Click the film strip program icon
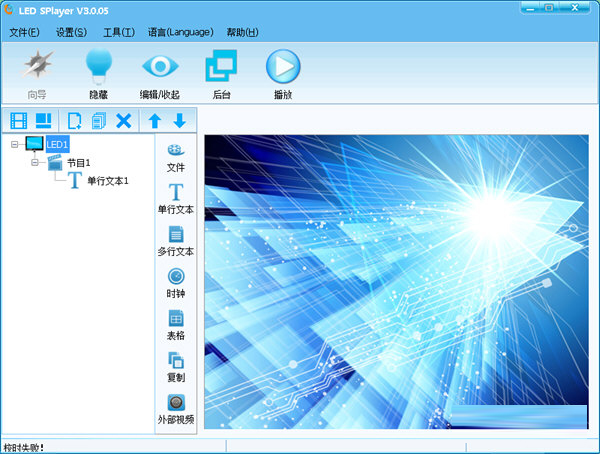 (x=18, y=121)
